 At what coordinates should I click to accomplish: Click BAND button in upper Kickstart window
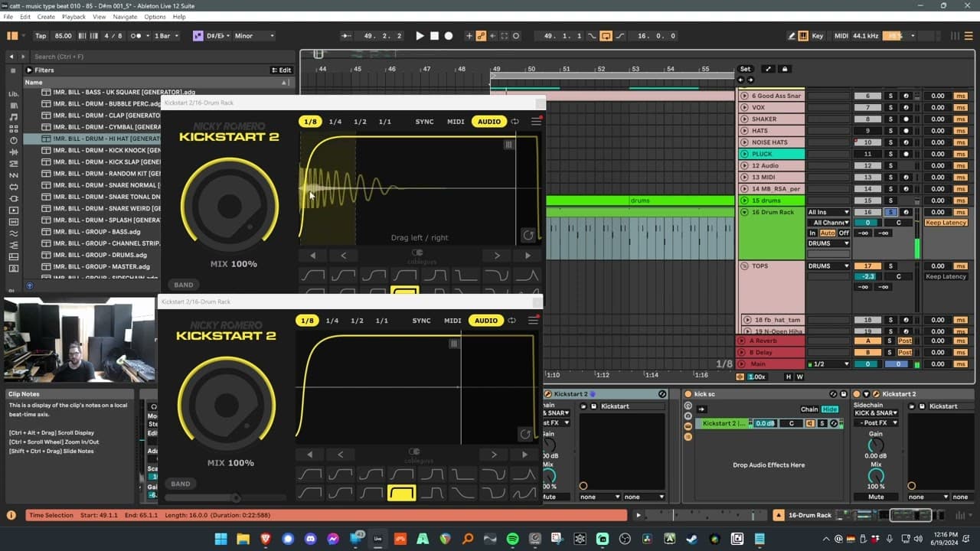click(x=184, y=285)
